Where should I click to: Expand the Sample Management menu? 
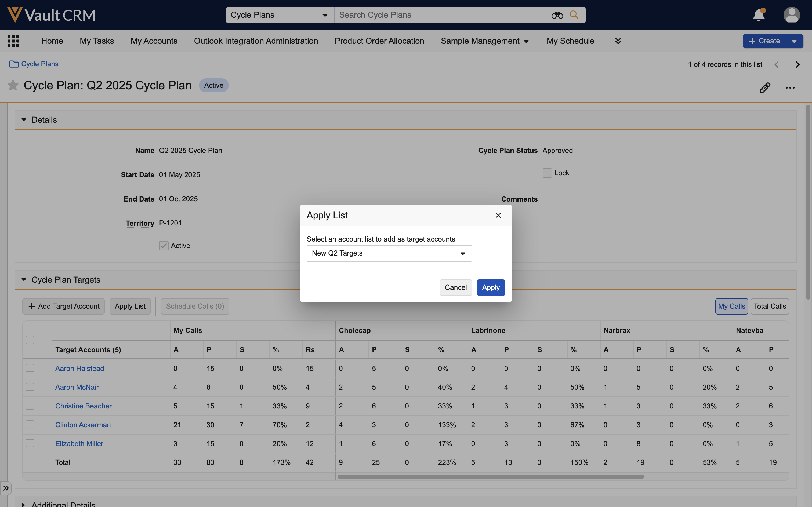point(484,41)
